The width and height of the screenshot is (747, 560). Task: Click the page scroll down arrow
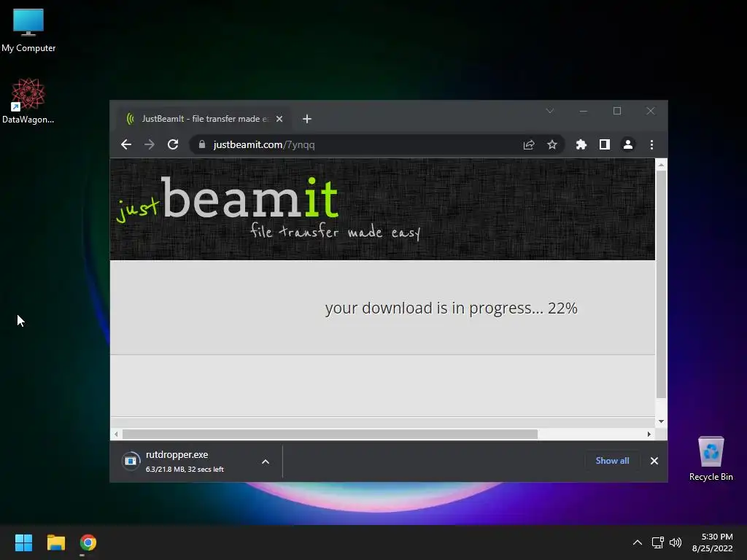(x=661, y=421)
